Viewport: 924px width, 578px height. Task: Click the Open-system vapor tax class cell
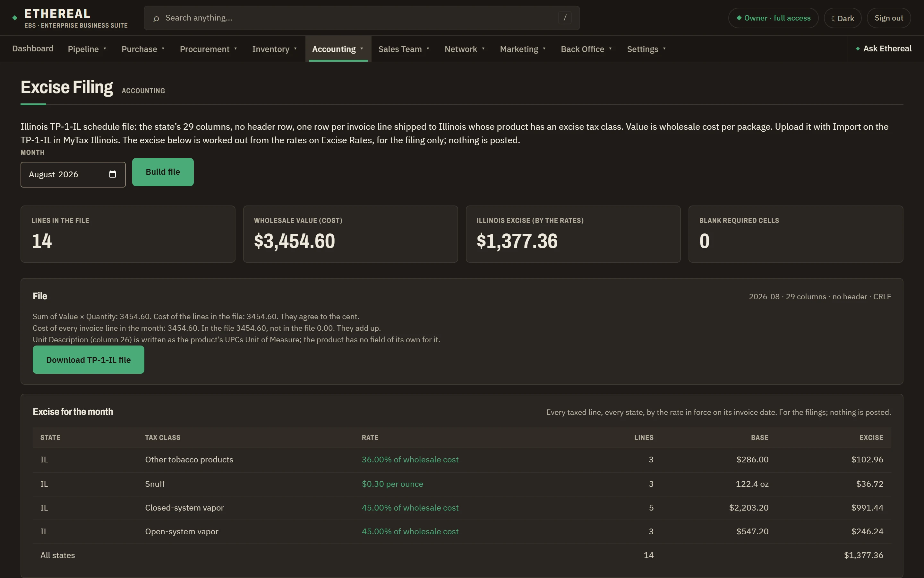point(182,531)
